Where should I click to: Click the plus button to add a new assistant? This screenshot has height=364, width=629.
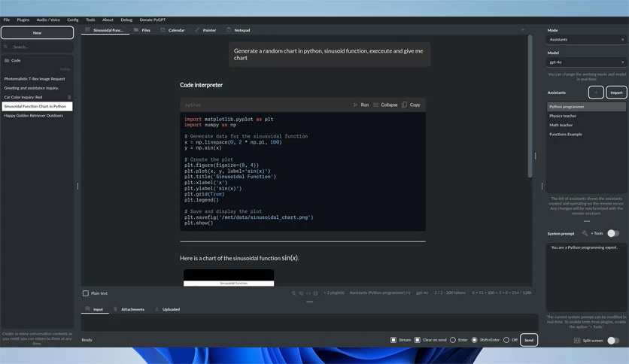(x=596, y=93)
